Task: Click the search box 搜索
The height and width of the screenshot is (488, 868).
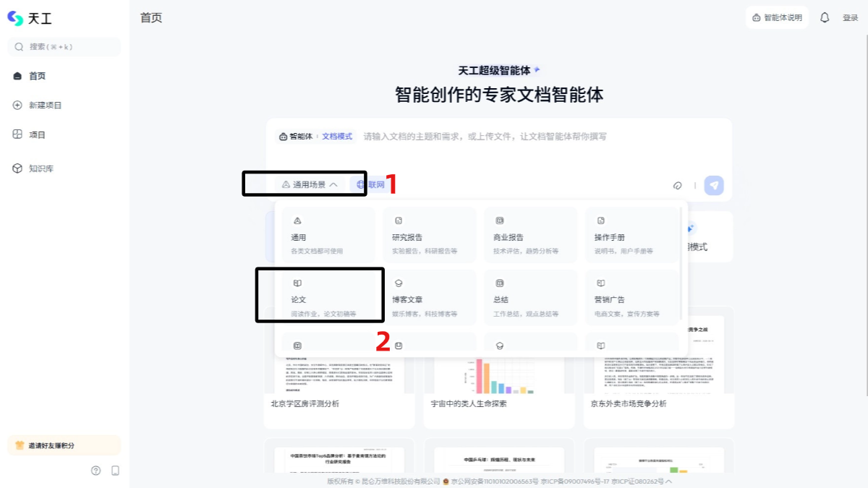Action: (64, 47)
